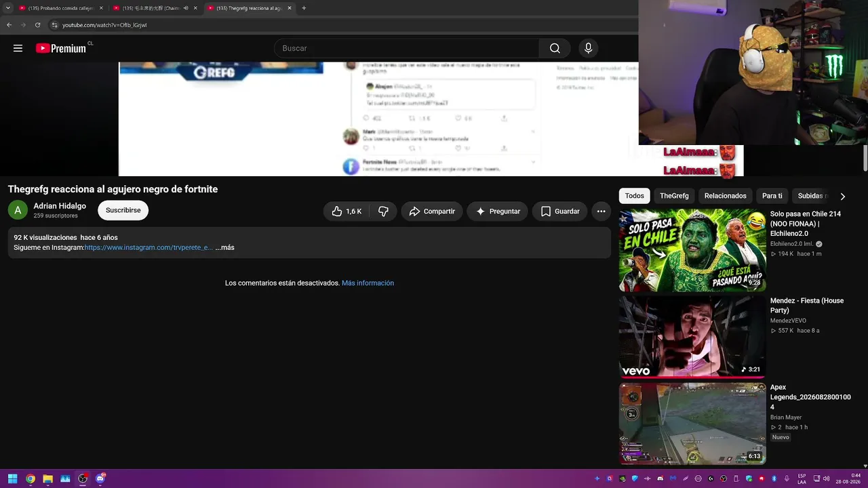
Task: View site information icon in address bar
Action: click(x=54, y=25)
